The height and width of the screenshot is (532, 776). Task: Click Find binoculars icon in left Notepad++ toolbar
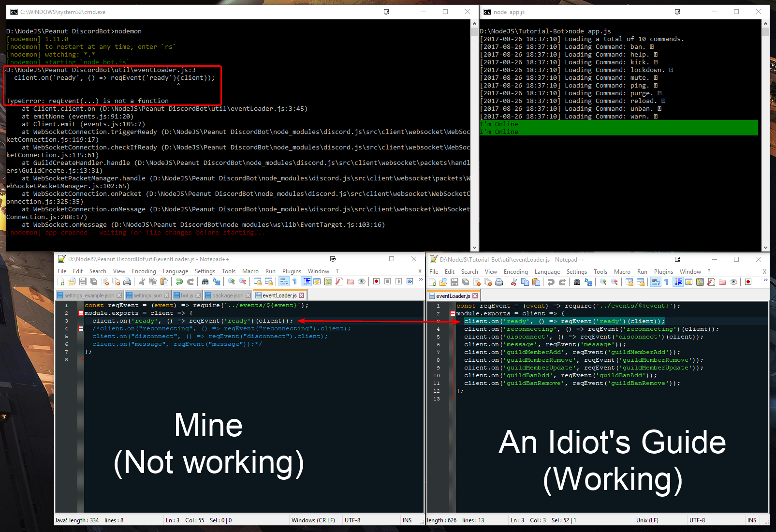coord(205,281)
